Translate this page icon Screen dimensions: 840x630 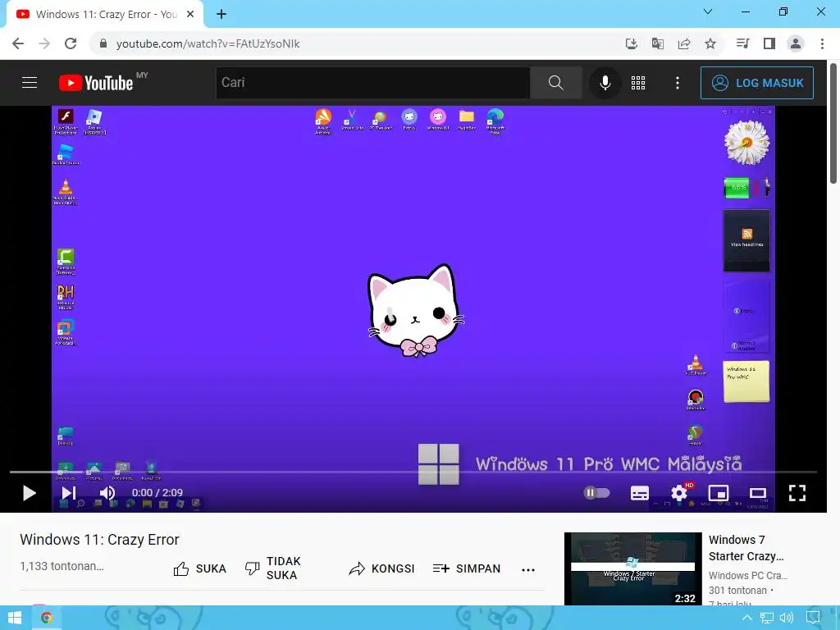point(658,43)
